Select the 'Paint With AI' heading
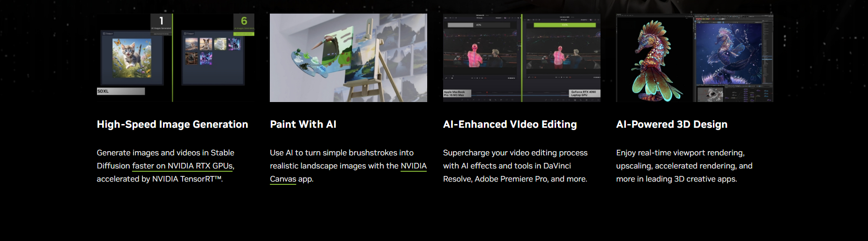Screen dimensions: 868x241 click(x=303, y=124)
